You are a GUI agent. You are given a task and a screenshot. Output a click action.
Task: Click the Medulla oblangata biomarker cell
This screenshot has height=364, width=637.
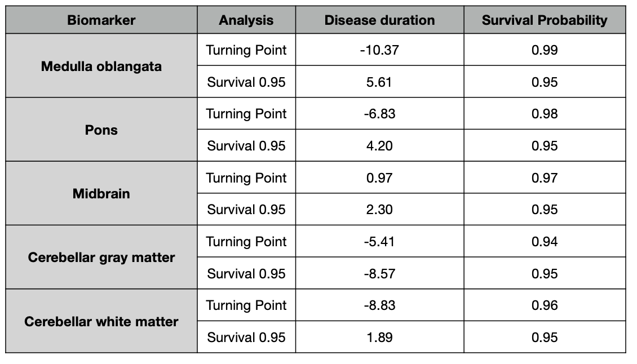click(101, 66)
